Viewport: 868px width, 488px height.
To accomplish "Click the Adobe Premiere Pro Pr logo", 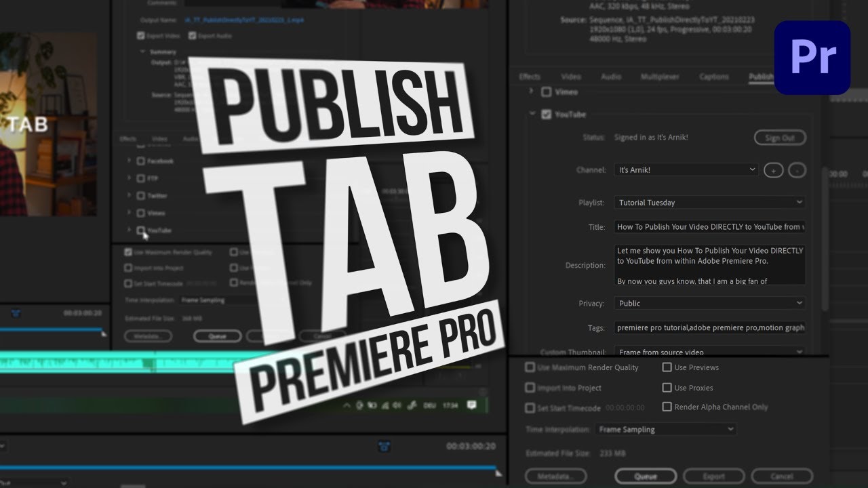I will point(812,58).
